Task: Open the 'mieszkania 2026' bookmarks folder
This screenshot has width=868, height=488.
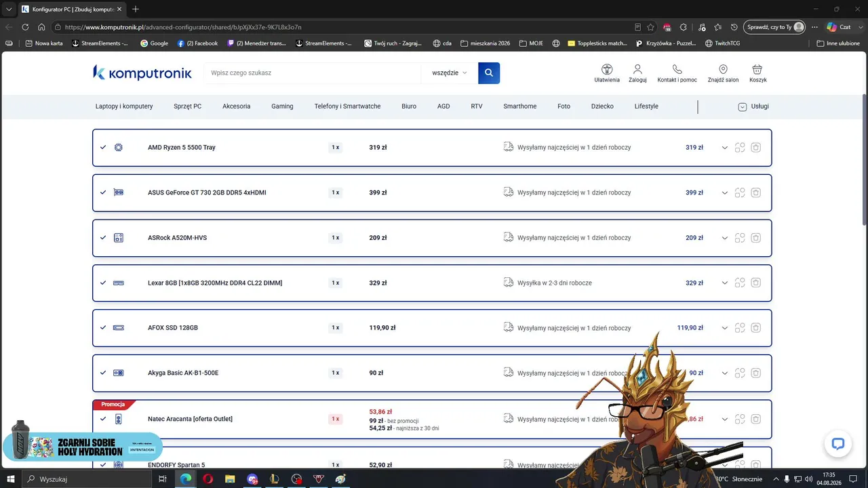Action: [x=485, y=43]
